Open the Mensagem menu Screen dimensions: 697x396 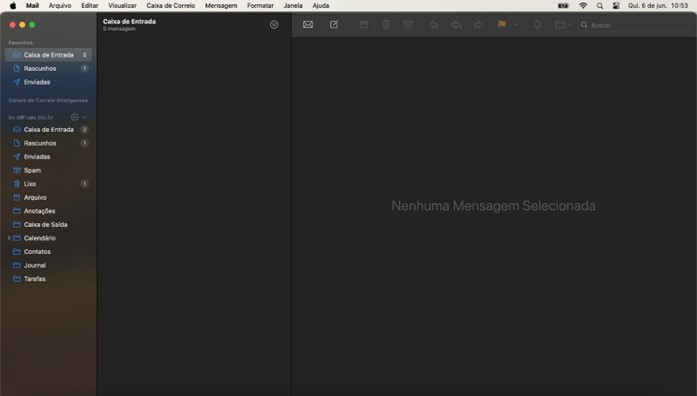tap(221, 6)
